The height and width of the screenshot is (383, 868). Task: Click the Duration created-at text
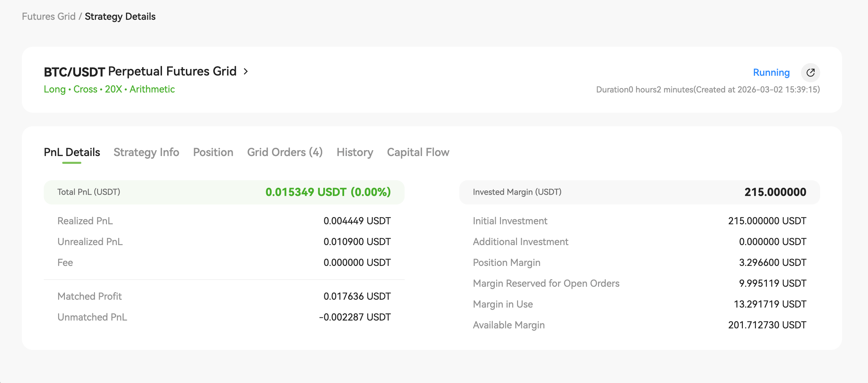point(708,89)
